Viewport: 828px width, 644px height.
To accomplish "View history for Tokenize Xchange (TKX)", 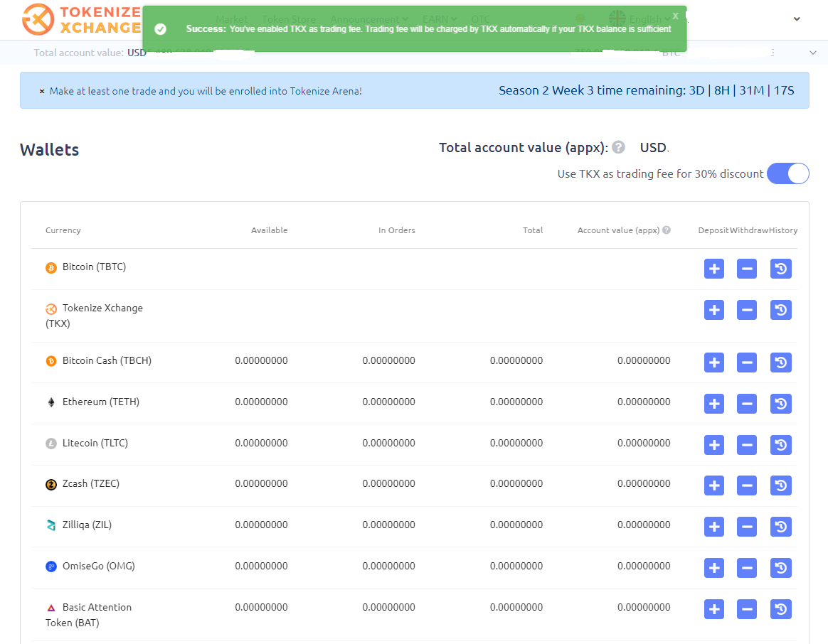I will coord(781,310).
